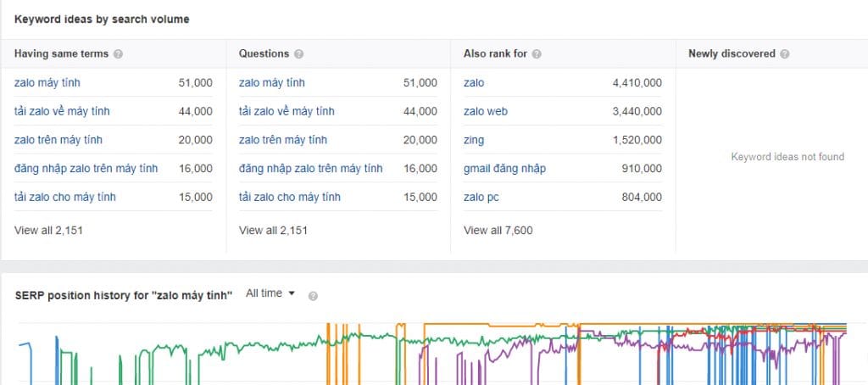Open 'đăng nhập zalo trên máy tính' in Questions column
This screenshot has height=385, width=868.
pyautogui.click(x=310, y=169)
